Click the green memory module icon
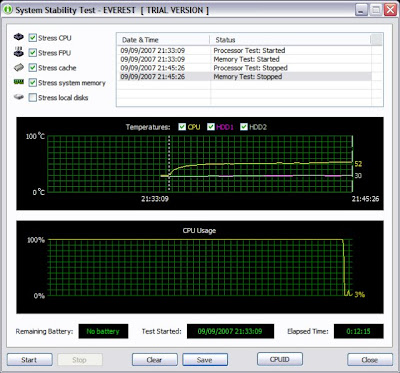Viewport: 400px width, 373px height. click(19, 82)
